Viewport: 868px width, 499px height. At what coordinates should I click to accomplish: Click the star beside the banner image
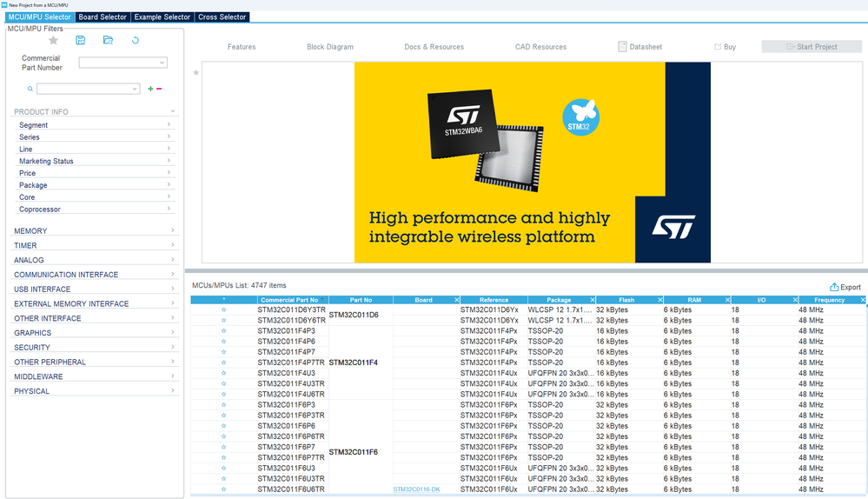click(x=196, y=72)
